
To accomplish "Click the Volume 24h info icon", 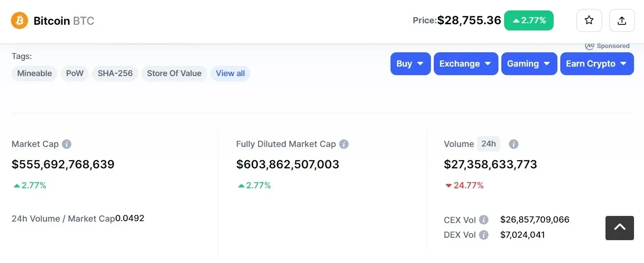I will click(514, 144).
